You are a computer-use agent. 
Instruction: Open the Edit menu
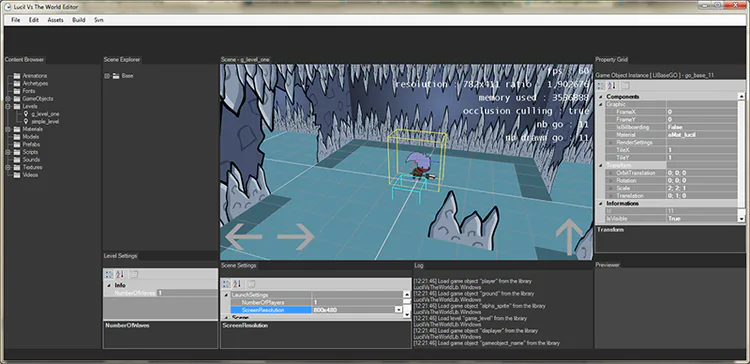33,20
